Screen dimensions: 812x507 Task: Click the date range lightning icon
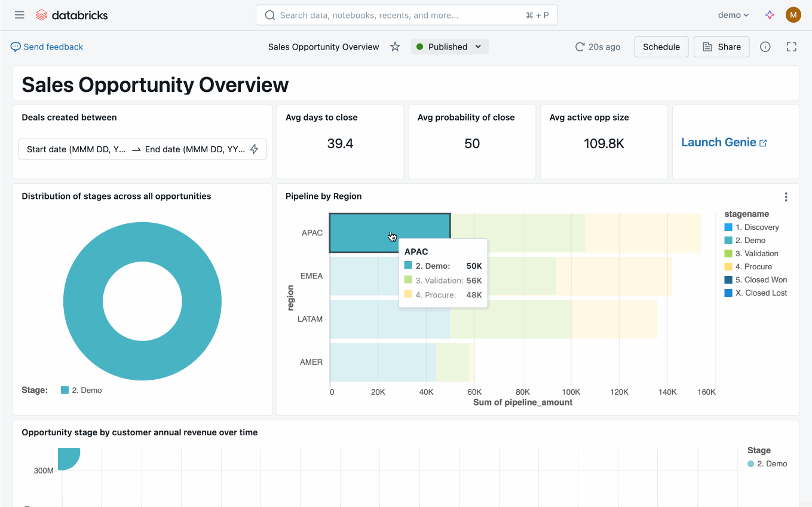pos(254,149)
